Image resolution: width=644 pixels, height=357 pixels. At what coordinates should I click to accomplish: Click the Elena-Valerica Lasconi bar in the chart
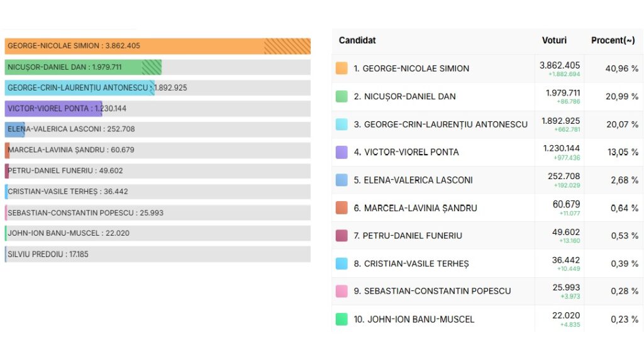(x=14, y=129)
